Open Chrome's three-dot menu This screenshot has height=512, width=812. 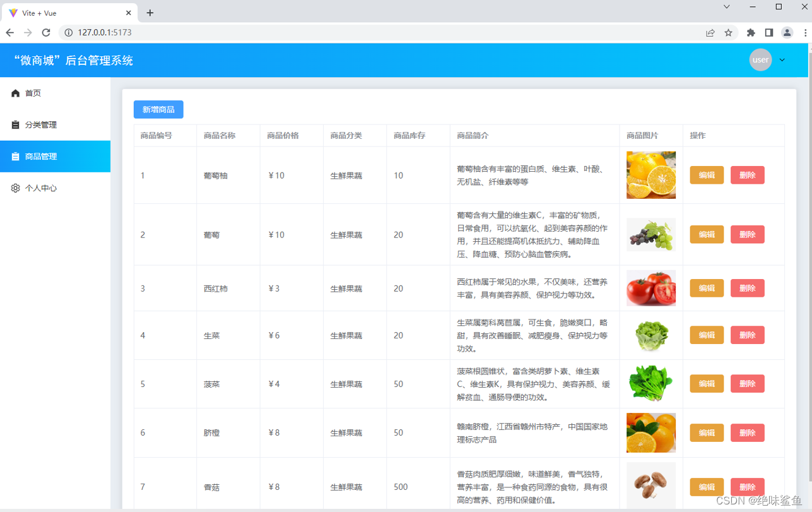(805, 32)
